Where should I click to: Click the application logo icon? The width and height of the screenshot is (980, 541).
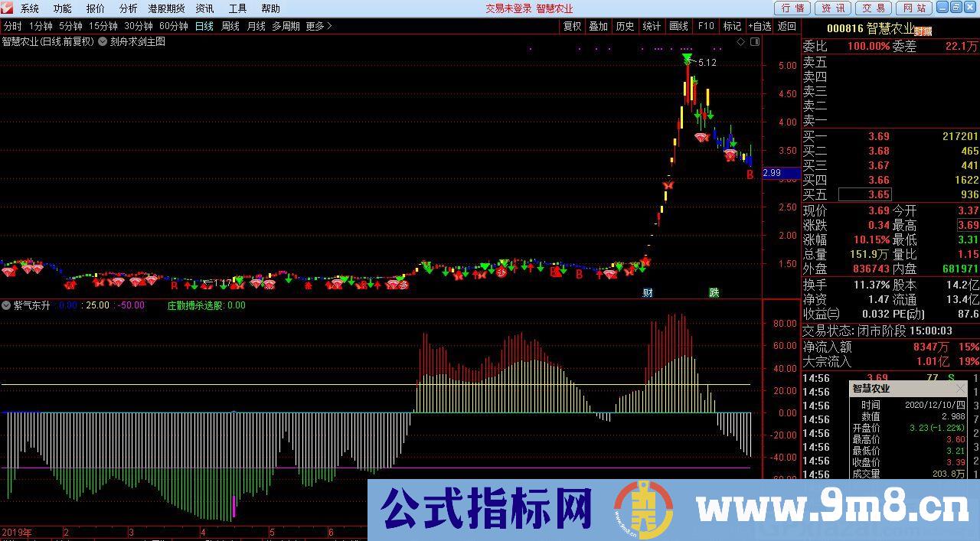coord(8,8)
